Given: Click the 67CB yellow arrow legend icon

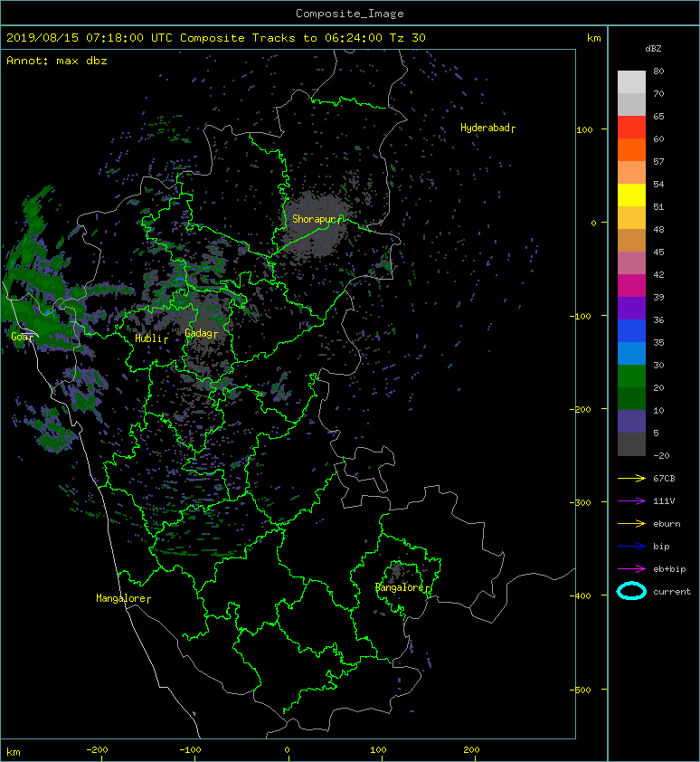Looking at the screenshot, I should point(631,478).
